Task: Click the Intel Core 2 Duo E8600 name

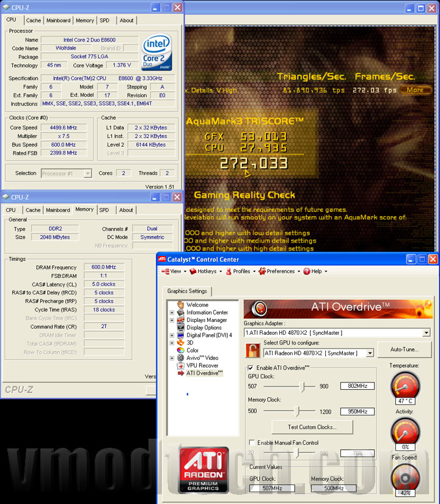Action: coord(89,40)
